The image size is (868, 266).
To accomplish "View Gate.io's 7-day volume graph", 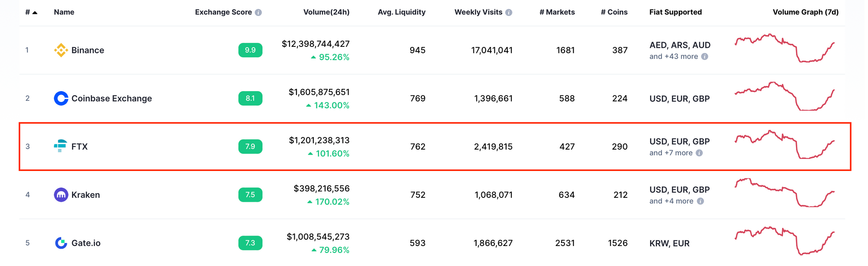I will click(x=785, y=241).
